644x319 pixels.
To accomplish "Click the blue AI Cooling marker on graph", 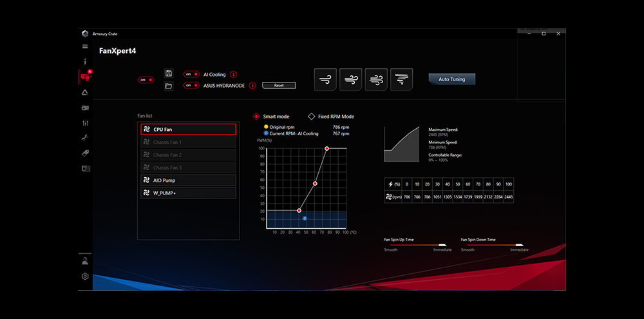I will [305, 218].
